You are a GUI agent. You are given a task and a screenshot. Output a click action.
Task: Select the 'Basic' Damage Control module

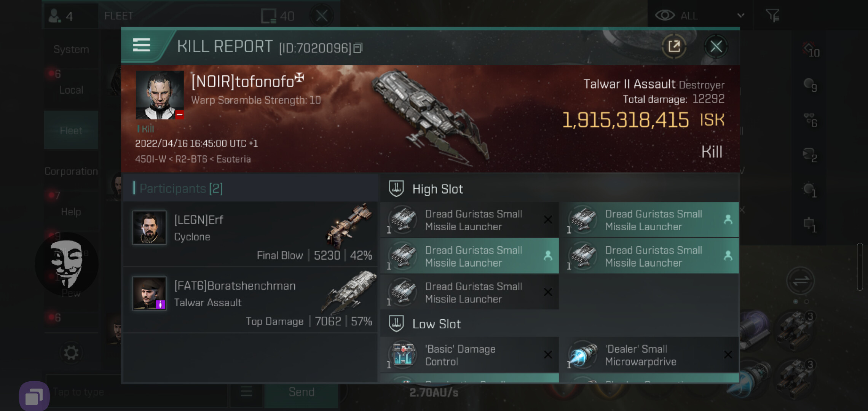click(x=470, y=355)
